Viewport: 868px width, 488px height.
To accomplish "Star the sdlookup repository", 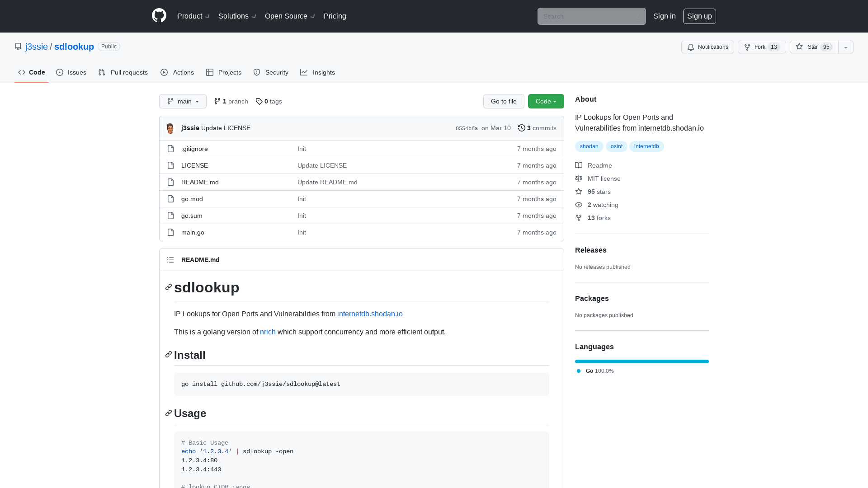I will [814, 47].
